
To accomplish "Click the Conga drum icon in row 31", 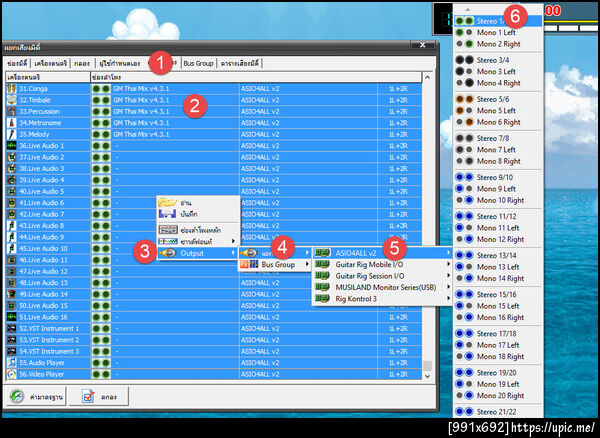I will pyautogui.click(x=11, y=89).
